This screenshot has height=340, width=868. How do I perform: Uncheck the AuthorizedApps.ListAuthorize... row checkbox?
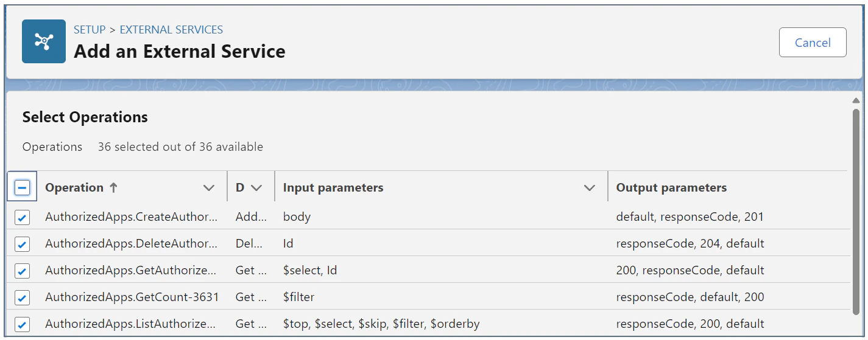pyautogui.click(x=22, y=324)
